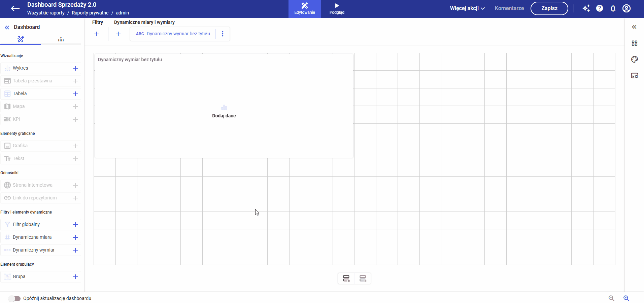The height and width of the screenshot is (303, 644).
Task: Open the help question mark icon
Action: coord(600,8)
